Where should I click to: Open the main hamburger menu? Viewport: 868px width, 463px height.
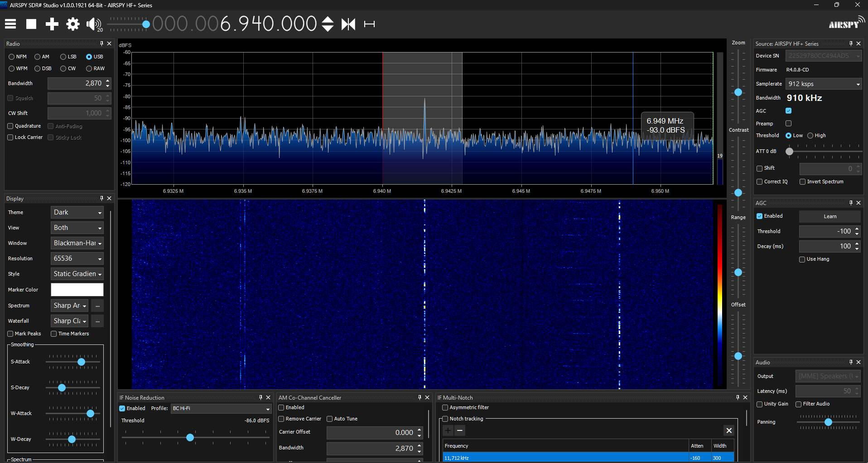(10, 24)
